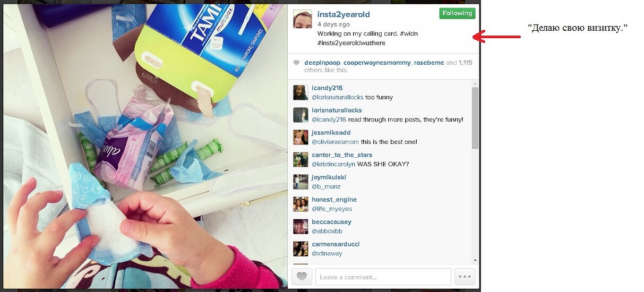View deepinpoop's profile from likes
This screenshot has height=292, width=644.
[x=322, y=63]
